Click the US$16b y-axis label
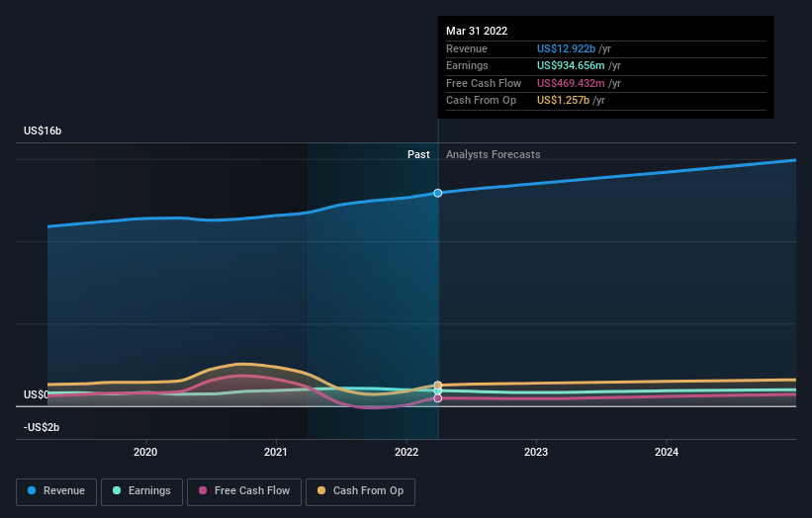The width and height of the screenshot is (812, 518). point(43,130)
